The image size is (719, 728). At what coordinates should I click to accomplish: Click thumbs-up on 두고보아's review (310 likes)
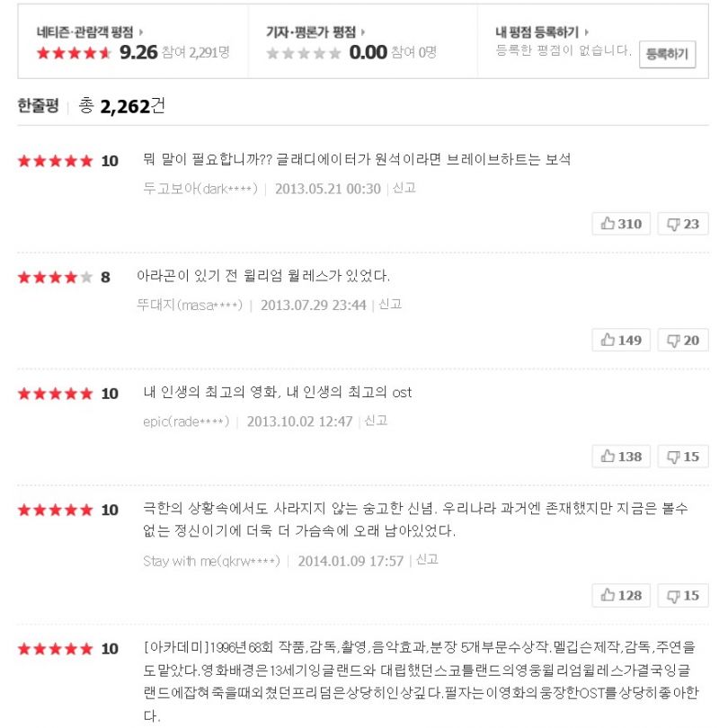coord(621,224)
